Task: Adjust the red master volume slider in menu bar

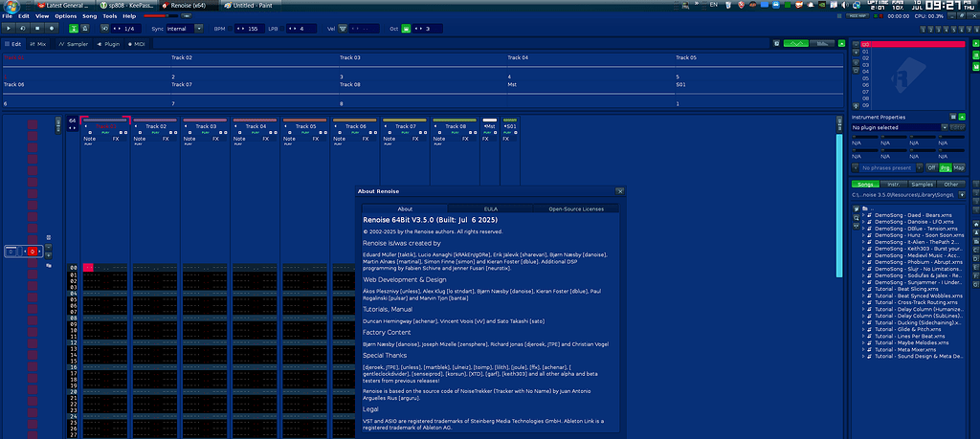Action: pos(160,15)
